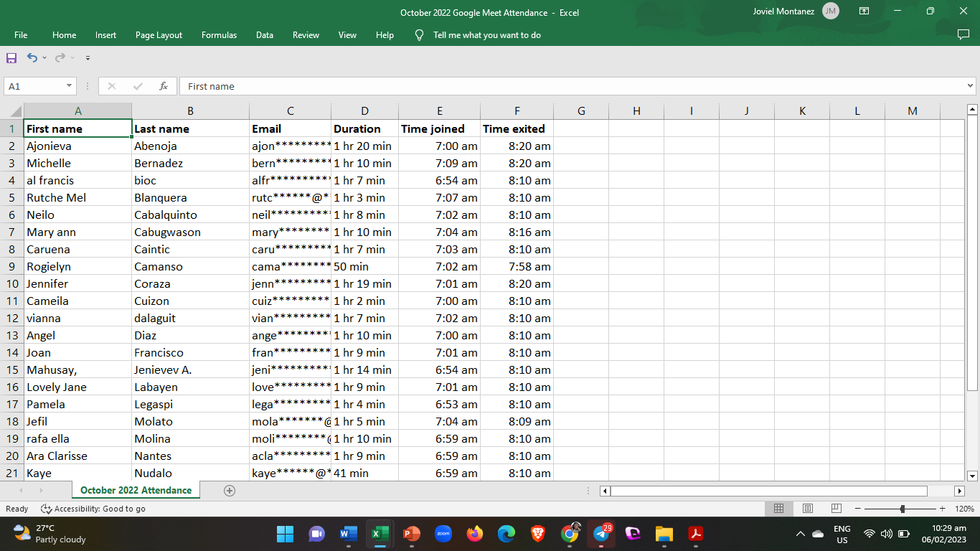Select the October 2022 Attendance sheet tab
Viewport: 980px width, 551px height.
click(136, 491)
